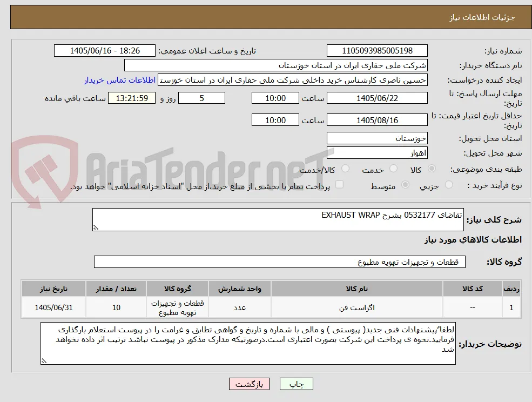532x402 pixels.
Task: Click the کد کالا column header
Action: [472, 289]
